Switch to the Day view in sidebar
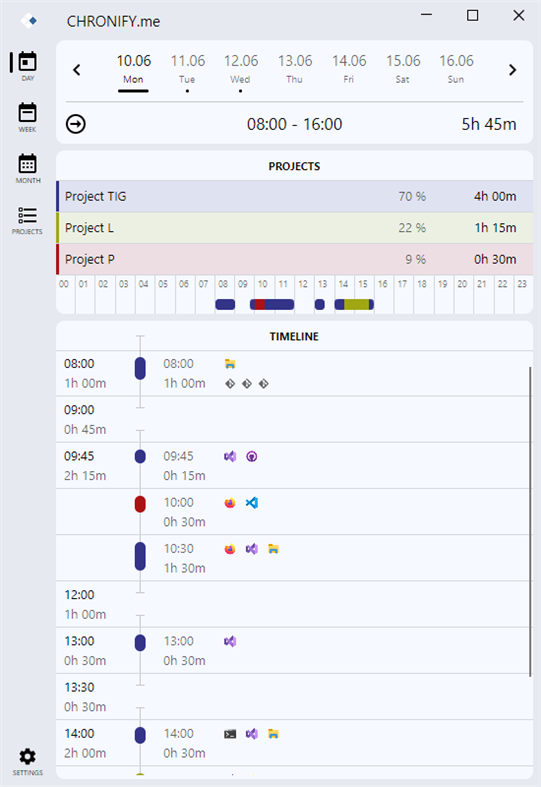 (28, 66)
